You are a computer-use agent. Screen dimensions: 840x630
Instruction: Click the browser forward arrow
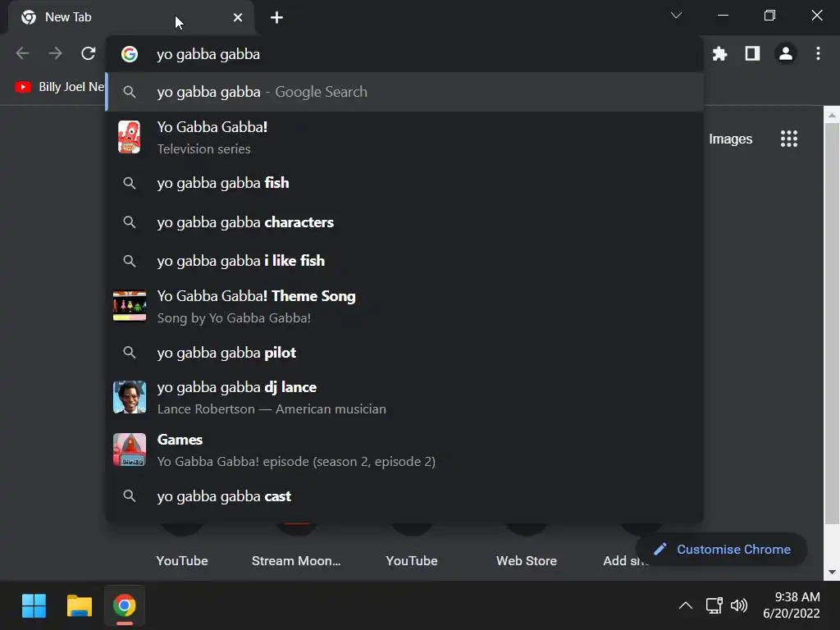click(x=55, y=53)
